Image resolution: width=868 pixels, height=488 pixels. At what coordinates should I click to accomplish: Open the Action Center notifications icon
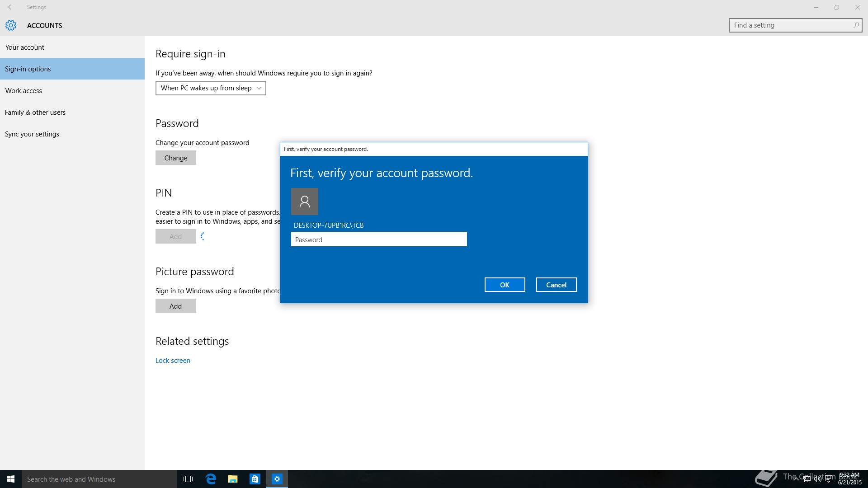click(829, 479)
